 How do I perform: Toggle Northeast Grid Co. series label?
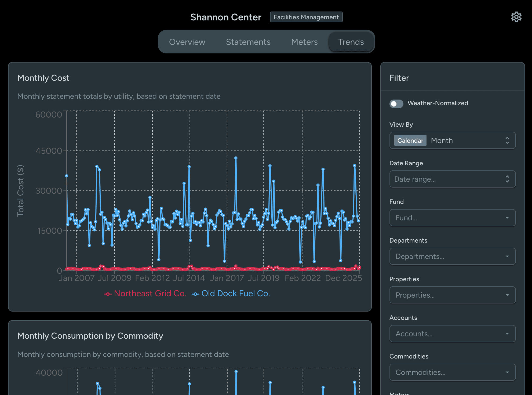[150, 294]
